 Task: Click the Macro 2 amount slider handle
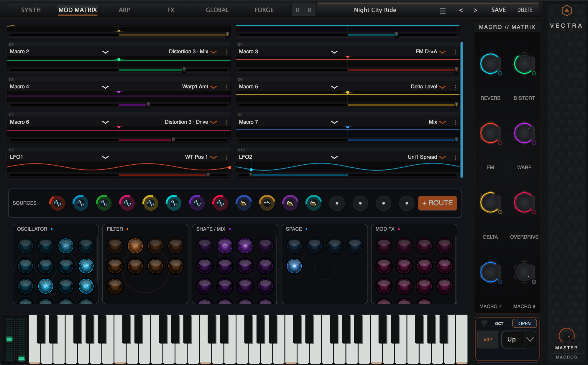click(x=184, y=70)
